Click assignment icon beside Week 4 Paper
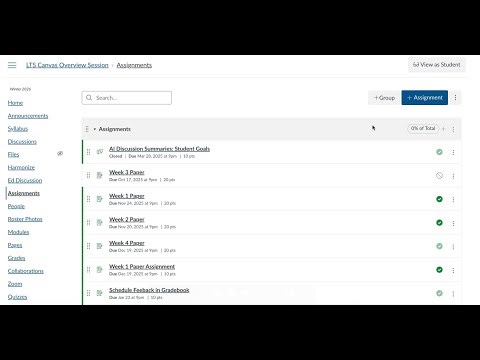The image size is (480, 360). [x=100, y=246]
